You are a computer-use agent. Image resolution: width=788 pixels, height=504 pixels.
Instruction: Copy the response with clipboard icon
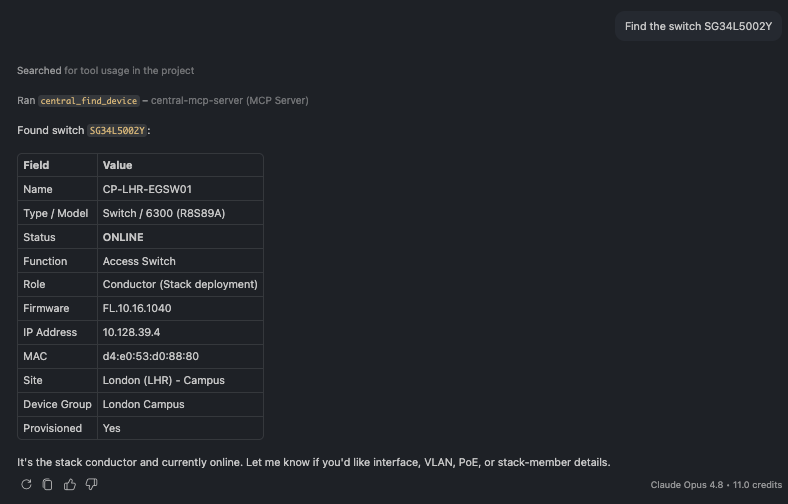(48, 484)
